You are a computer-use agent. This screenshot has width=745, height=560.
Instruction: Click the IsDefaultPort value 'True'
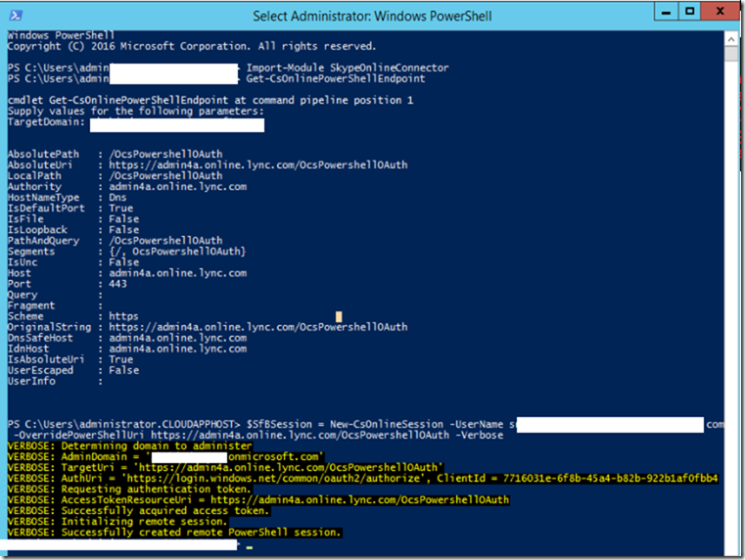click(x=120, y=209)
